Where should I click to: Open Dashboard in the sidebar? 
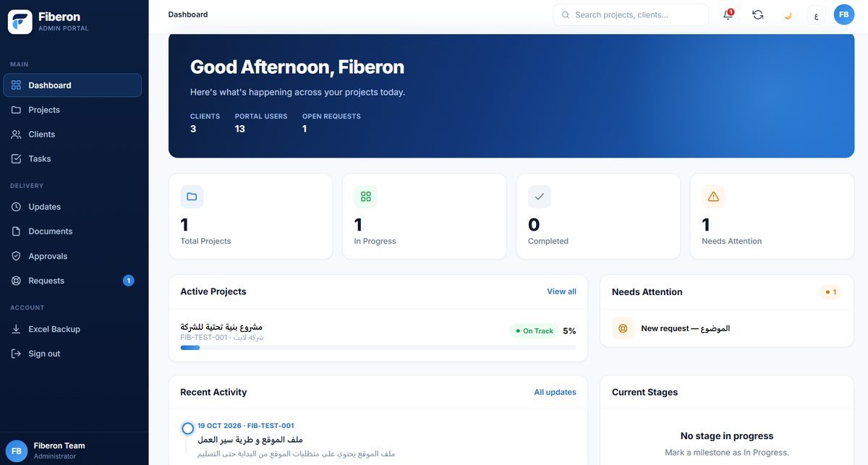(72, 85)
